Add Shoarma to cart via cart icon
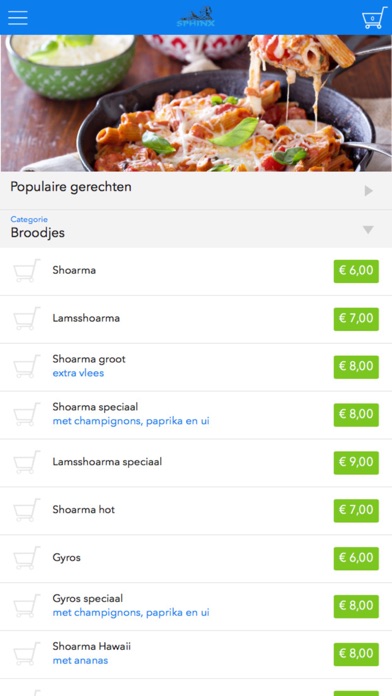 [x=26, y=270]
